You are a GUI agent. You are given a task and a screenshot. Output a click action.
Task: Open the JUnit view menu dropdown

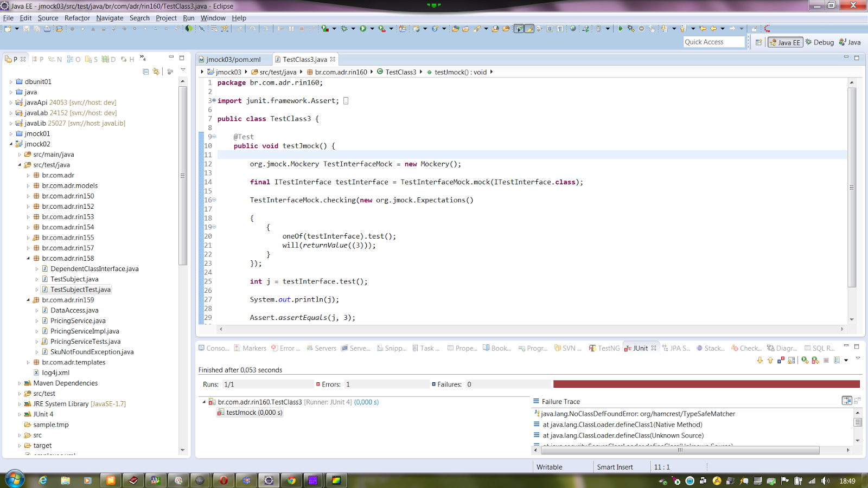tap(858, 358)
